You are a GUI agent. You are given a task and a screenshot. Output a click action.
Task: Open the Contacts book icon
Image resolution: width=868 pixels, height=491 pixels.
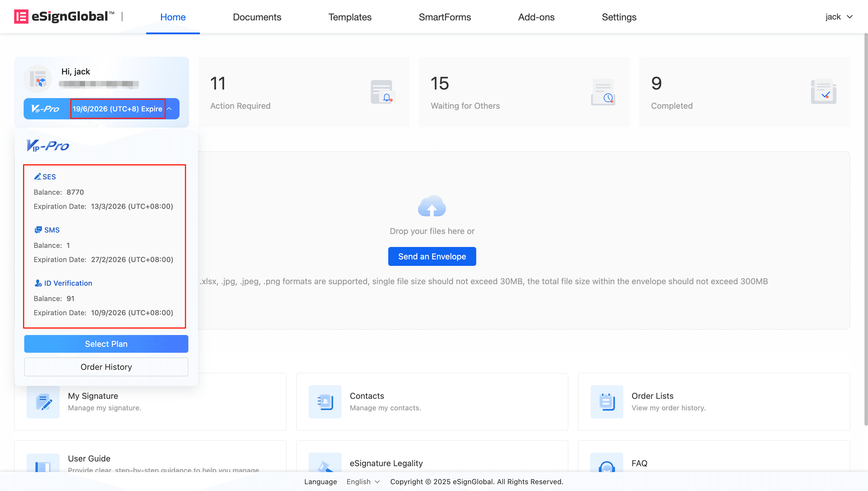[325, 402]
